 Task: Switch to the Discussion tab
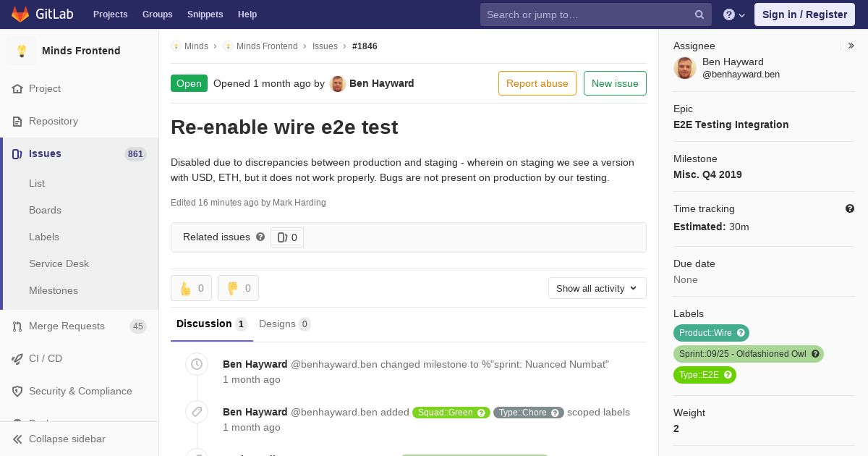click(x=212, y=324)
